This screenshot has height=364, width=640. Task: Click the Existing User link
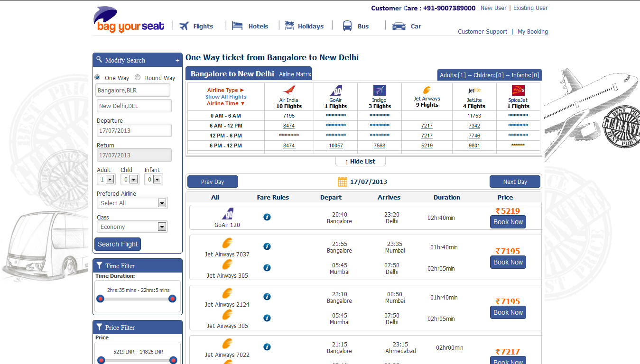pyautogui.click(x=530, y=8)
